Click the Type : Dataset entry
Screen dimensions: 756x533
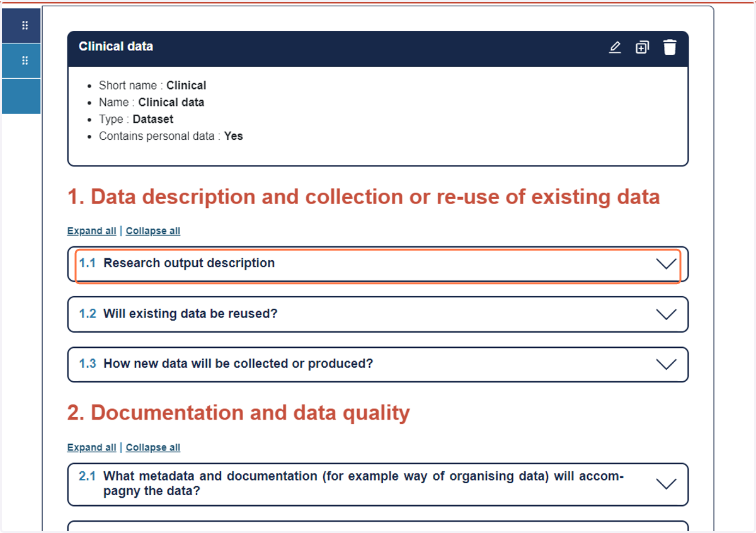tap(136, 119)
